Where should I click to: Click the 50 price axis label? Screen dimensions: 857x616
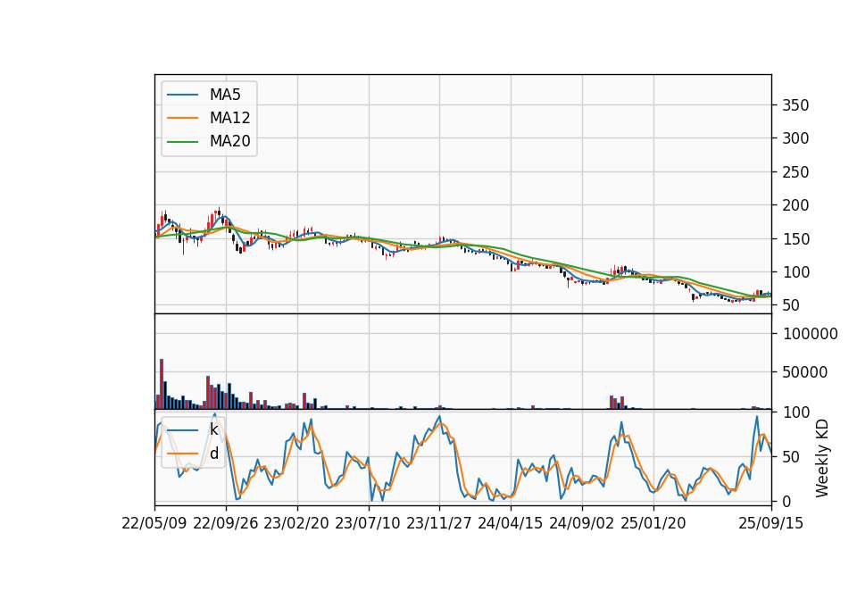point(792,305)
